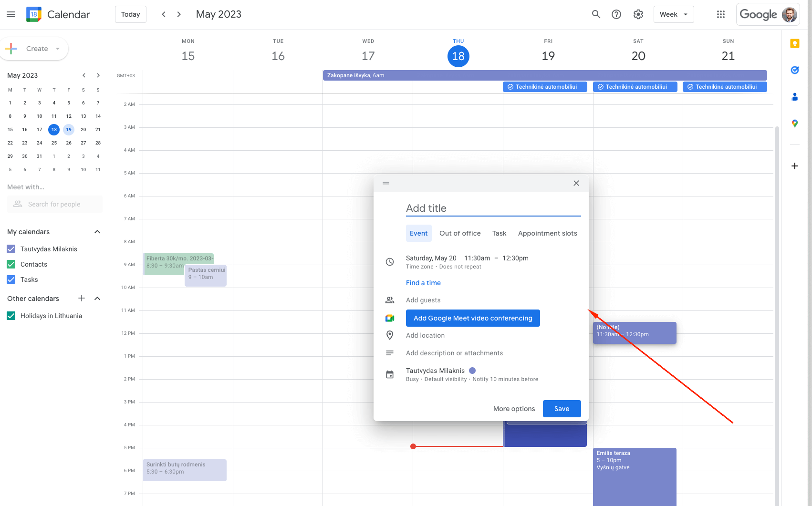Open the Week view dropdown
This screenshot has width=812, height=506.
tap(673, 14)
